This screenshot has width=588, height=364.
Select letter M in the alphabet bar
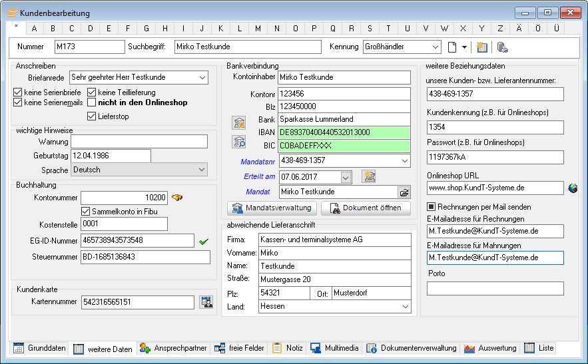tap(258, 29)
